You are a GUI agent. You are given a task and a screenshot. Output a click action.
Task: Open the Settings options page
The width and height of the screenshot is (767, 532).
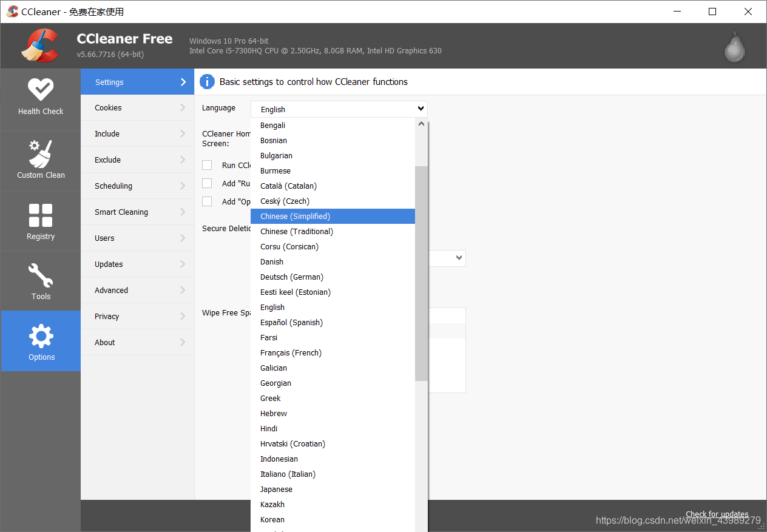pos(137,82)
